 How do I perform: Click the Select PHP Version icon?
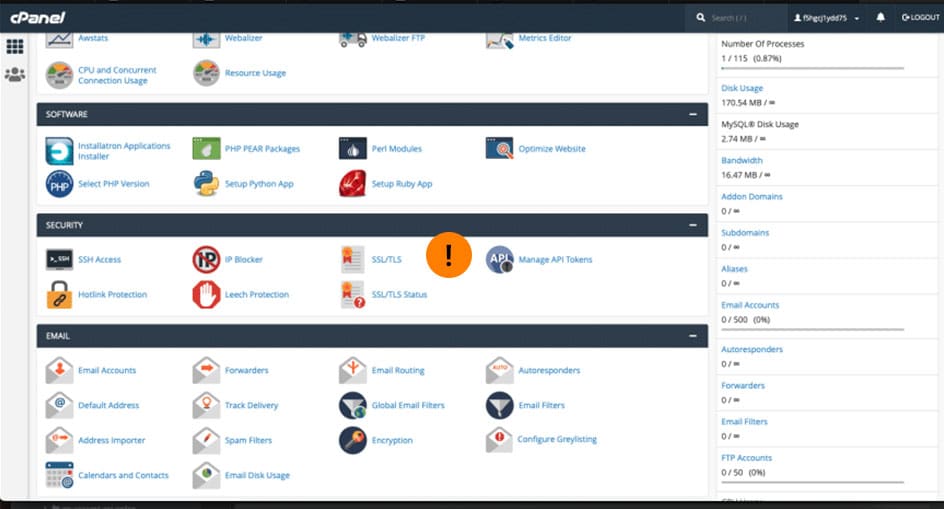(x=59, y=184)
